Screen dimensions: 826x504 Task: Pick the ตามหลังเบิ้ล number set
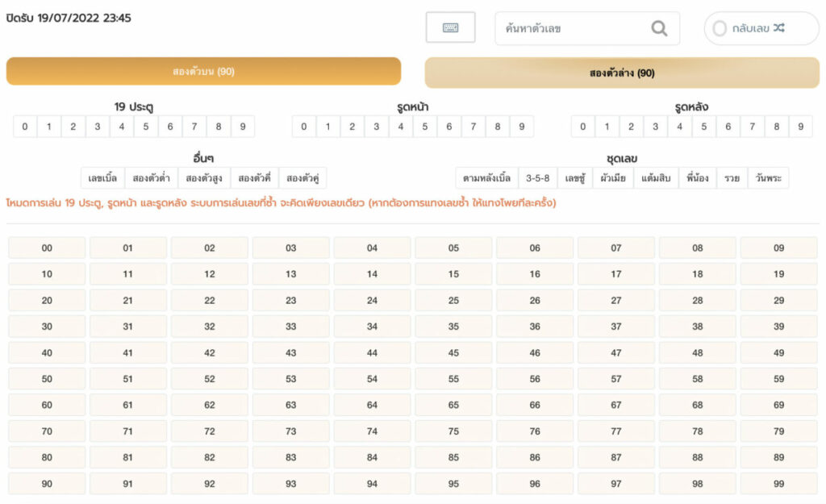486,177
